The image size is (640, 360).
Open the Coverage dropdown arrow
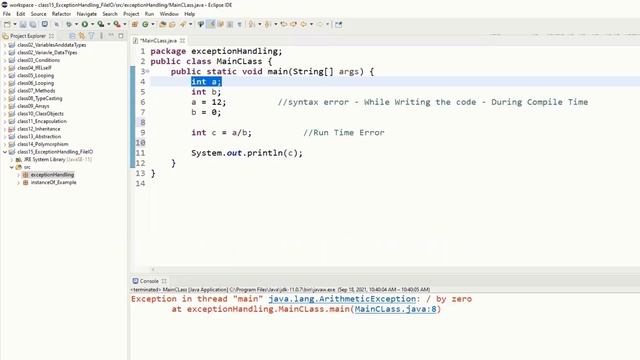click(x=109, y=24)
